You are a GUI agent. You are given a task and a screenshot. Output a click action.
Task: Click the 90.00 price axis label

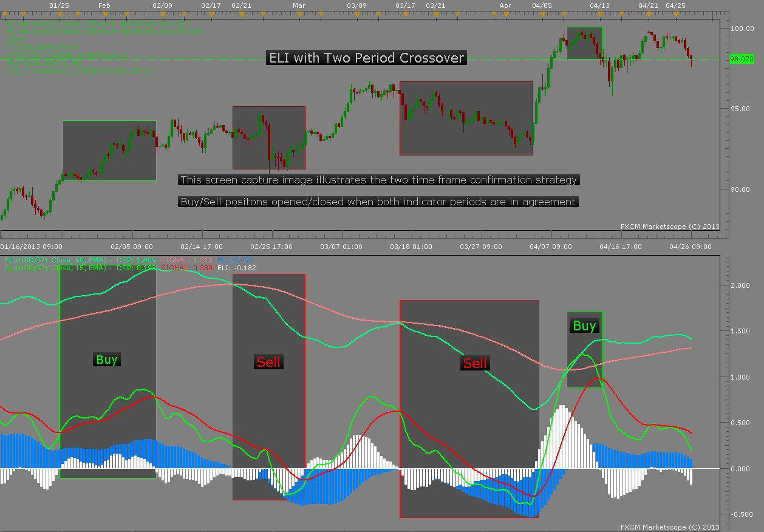(x=741, y=189)
